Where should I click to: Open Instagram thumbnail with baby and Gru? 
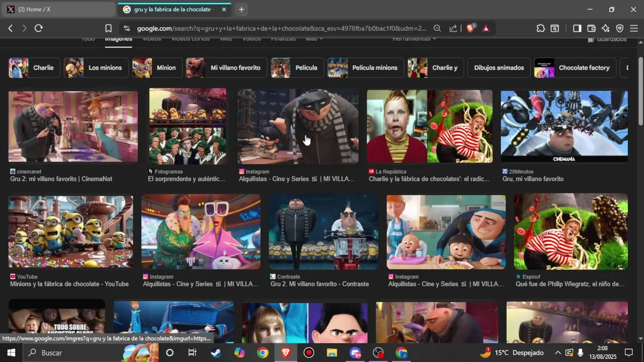446,232
